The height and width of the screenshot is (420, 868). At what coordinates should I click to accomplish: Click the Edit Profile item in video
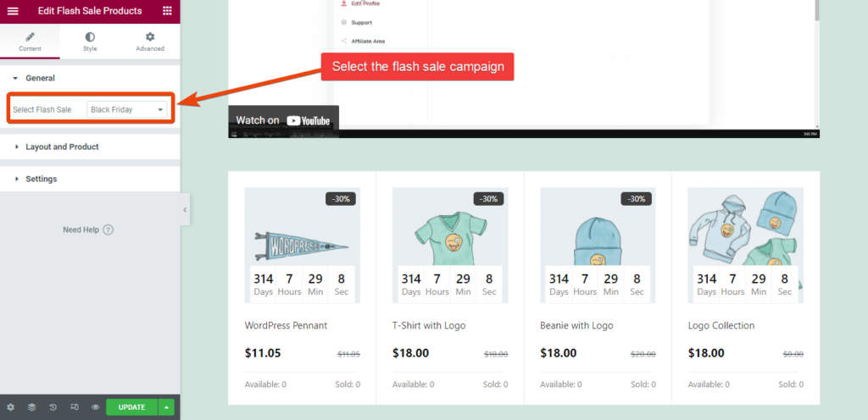[360, 3]
